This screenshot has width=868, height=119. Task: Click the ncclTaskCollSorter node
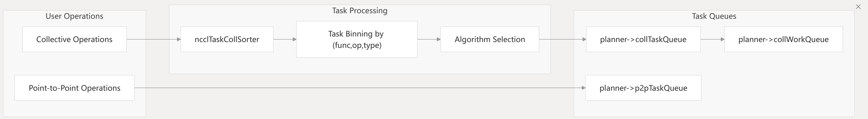coord(227,39)
